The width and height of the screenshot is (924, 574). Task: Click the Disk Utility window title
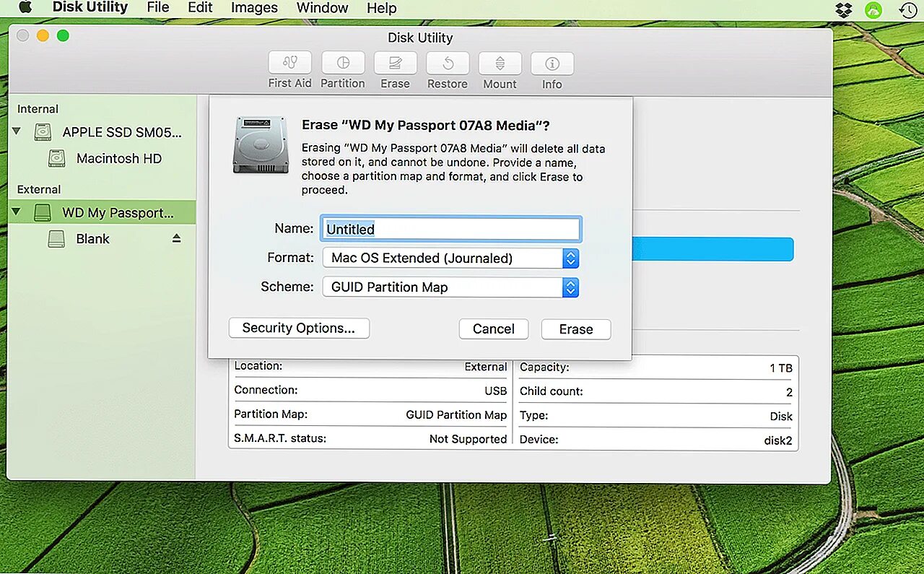pos(420,38)
